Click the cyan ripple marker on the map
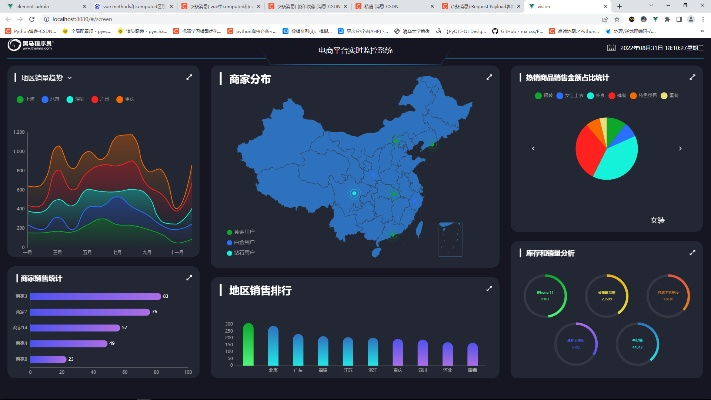711x400 pixels. [354, 193]
